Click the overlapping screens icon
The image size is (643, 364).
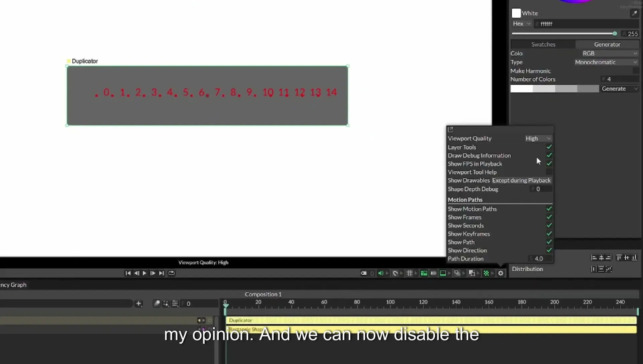pyautogui.click(x=457, y=273)
